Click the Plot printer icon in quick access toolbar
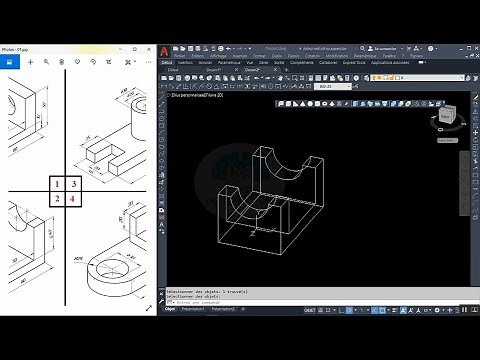Viewport: 480px width, 360px height. (x=220, y=49)
